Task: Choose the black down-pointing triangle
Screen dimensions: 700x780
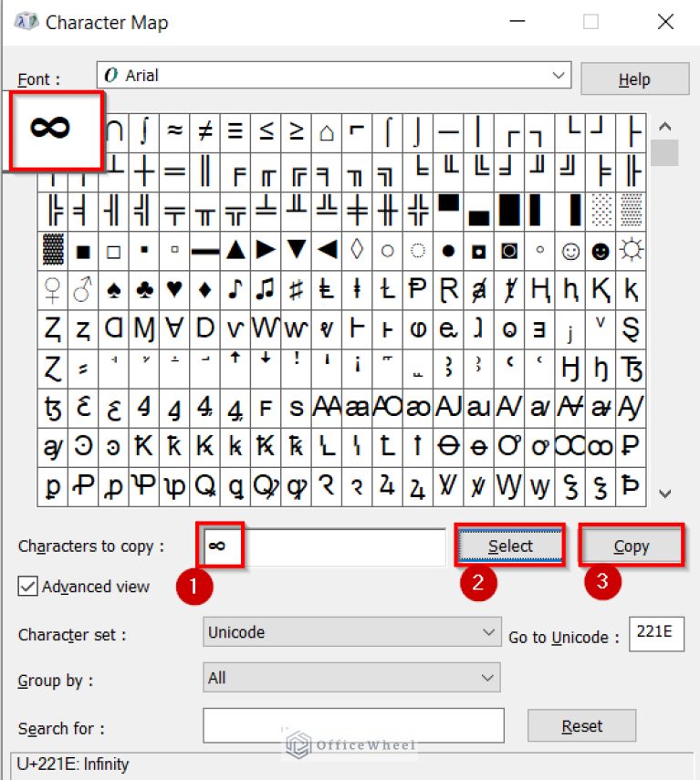Action: click(296, 250)
